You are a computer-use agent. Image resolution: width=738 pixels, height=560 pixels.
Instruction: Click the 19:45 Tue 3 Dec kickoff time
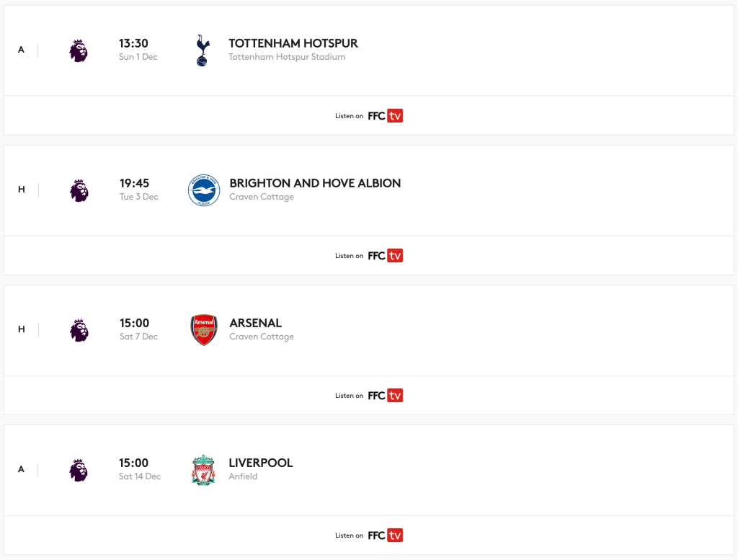(139, 189)
